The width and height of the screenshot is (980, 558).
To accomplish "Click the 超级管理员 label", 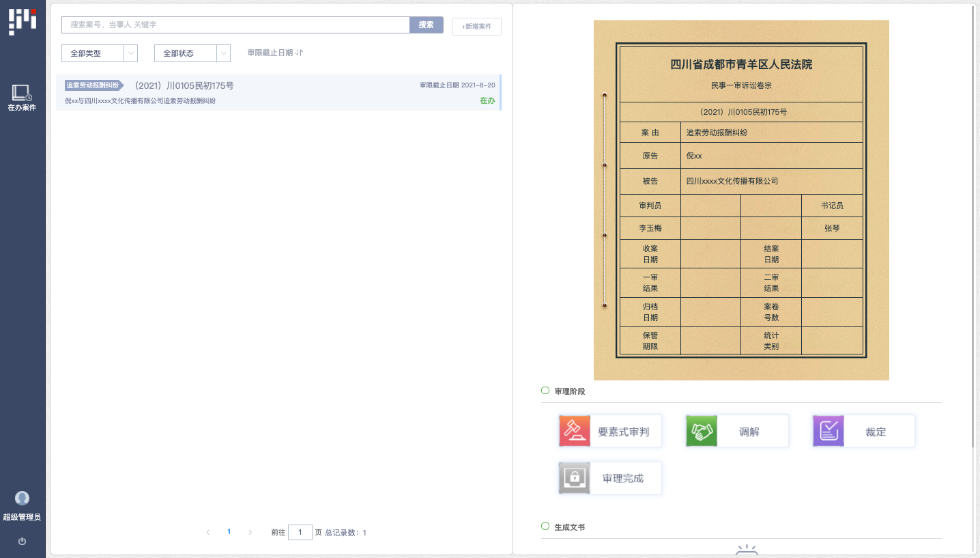I will pos(22,517).
